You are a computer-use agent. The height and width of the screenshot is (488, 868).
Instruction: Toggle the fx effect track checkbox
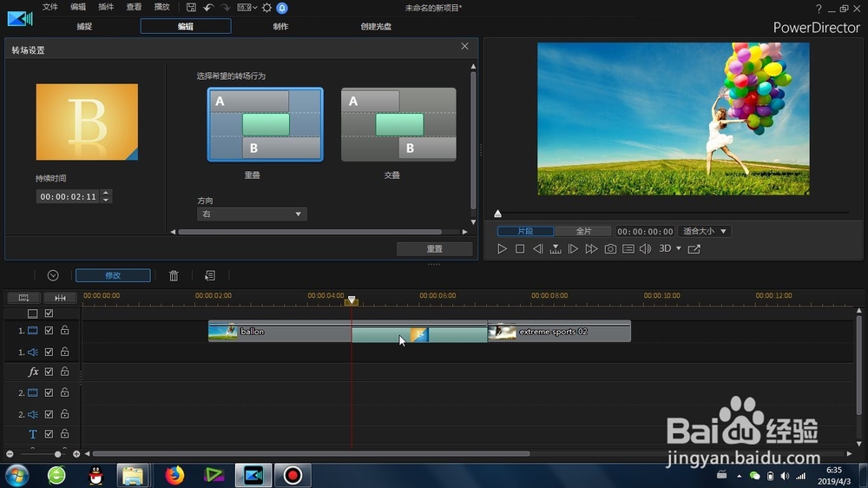(49, 372)
